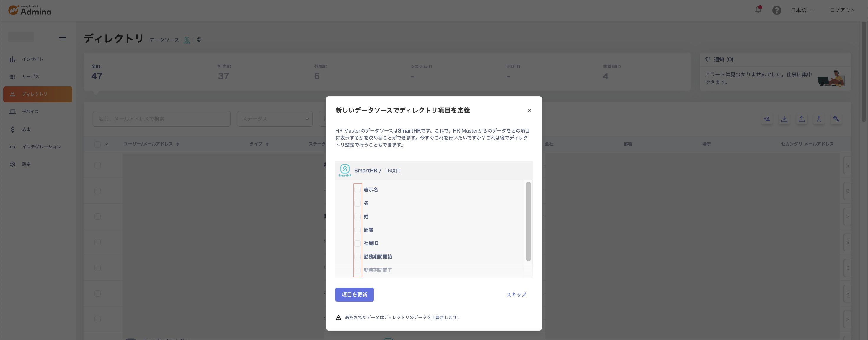This screenshot has height=340, width=868.
Task: Click the 社内ID count card
Action: pyautogui.click(x=224, y=72)
